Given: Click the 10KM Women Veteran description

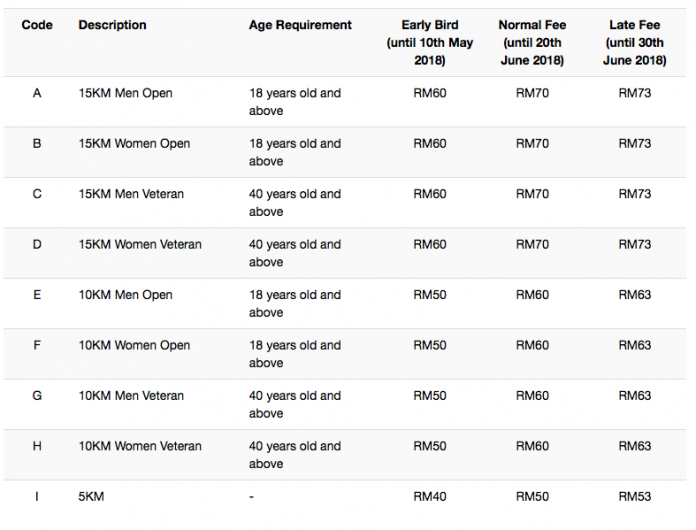Looking at the screenshot, I should [140, 446].
